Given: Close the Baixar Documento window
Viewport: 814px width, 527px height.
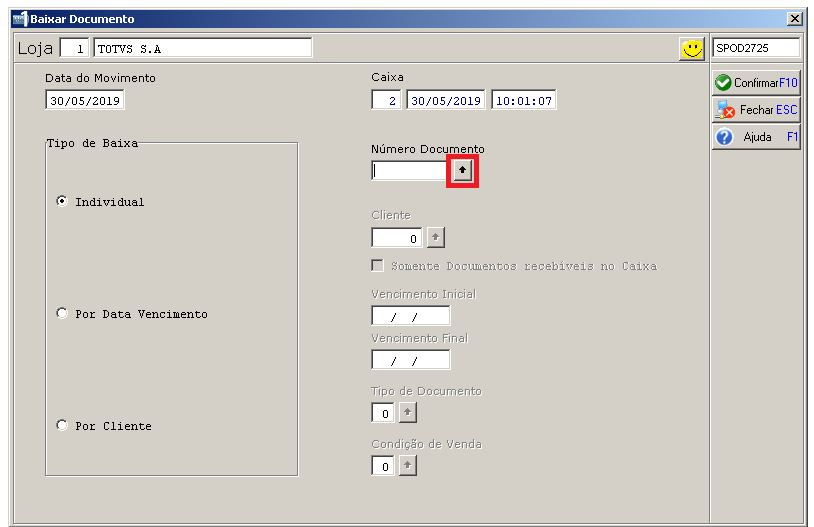Looking at the screenshot, I should tap(794, 19).
